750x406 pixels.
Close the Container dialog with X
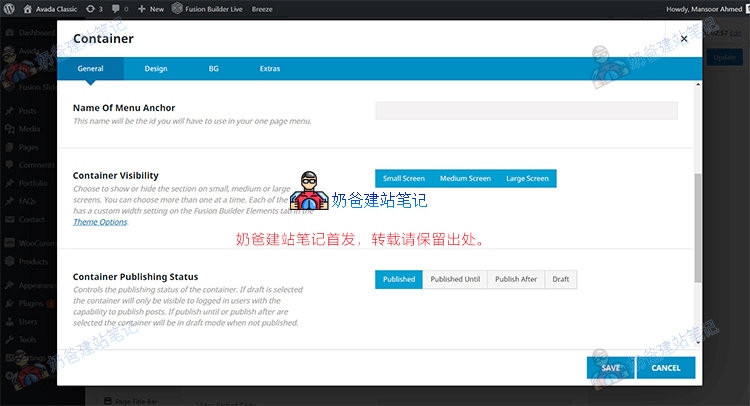[x=684, y=39]
